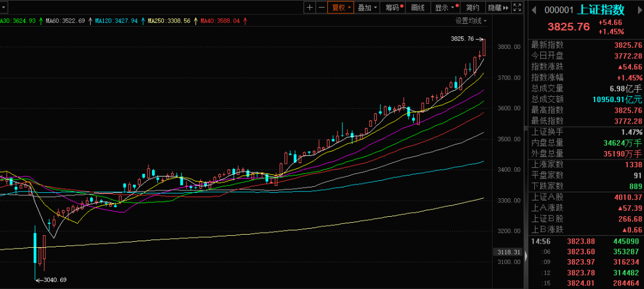
Task: Click the 3500.00 price axis label
Action: point(507,139)
